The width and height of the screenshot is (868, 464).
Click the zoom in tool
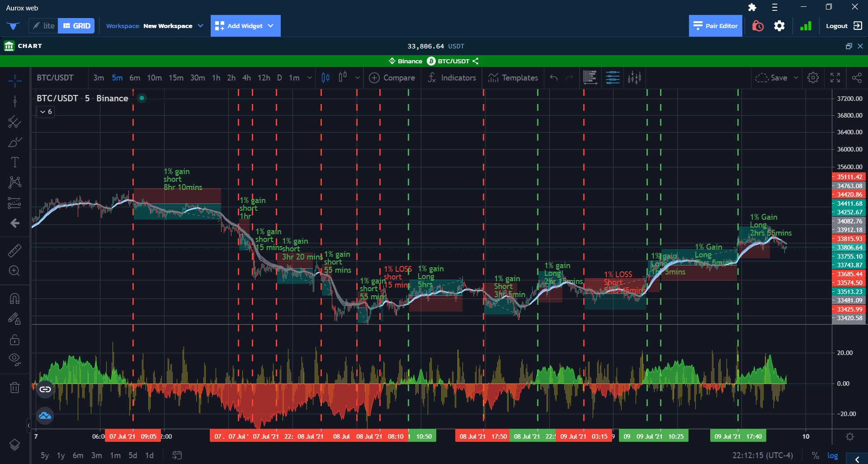[14, 271]
